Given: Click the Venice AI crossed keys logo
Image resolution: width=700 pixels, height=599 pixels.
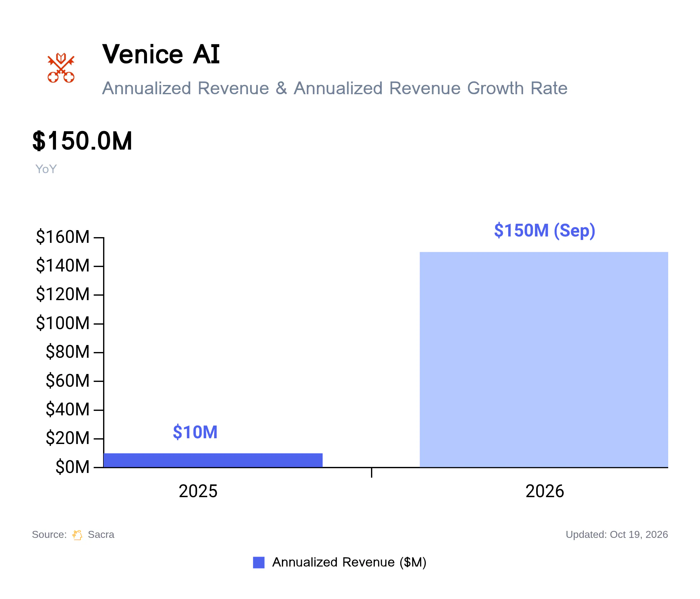Looking at the screenshot, I should pos(61,67).
